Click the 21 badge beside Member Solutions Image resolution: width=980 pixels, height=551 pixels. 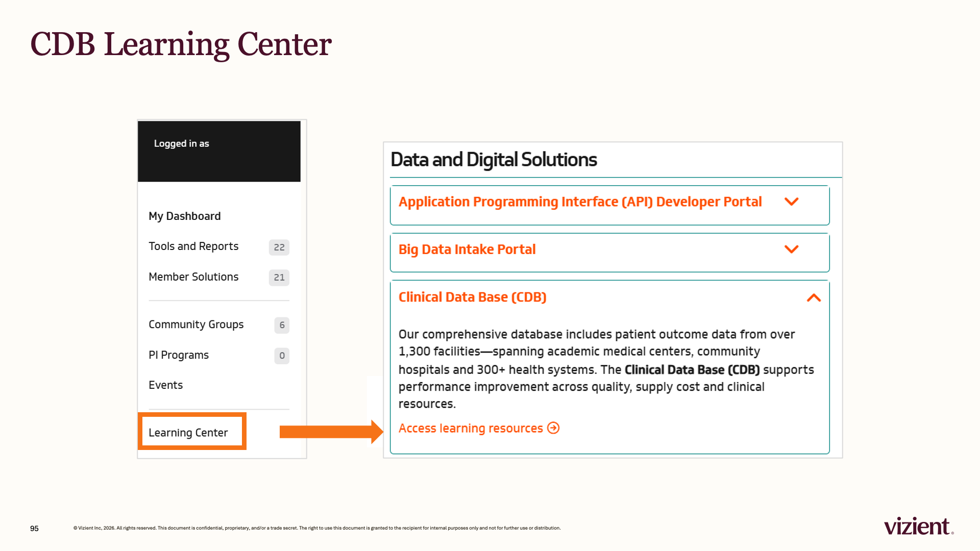[279, 278]
